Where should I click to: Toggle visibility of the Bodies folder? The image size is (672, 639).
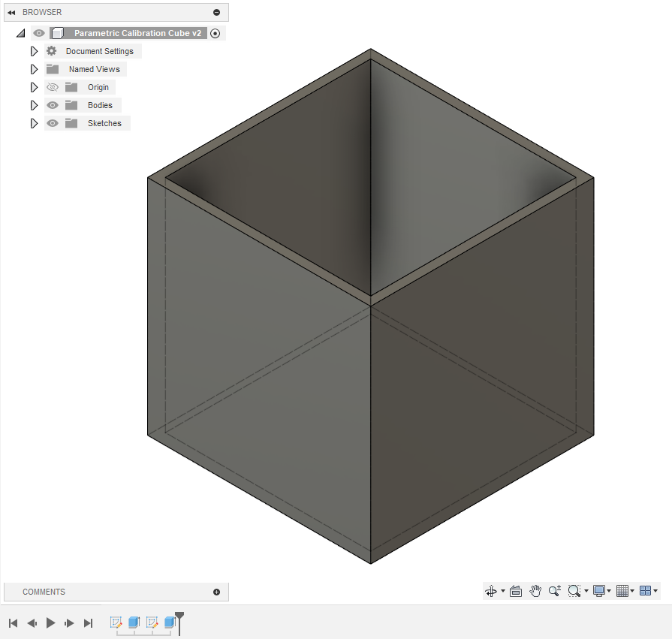(53, 105)
